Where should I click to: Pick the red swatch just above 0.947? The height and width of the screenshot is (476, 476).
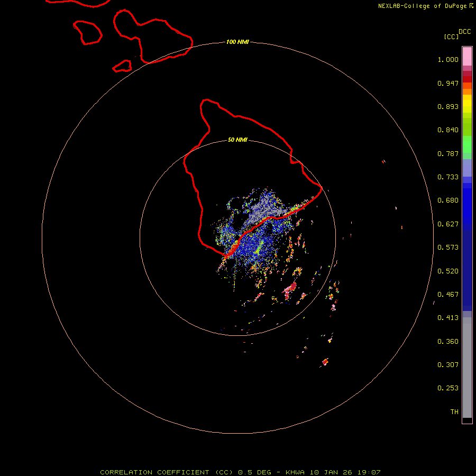tap(467, 79)
